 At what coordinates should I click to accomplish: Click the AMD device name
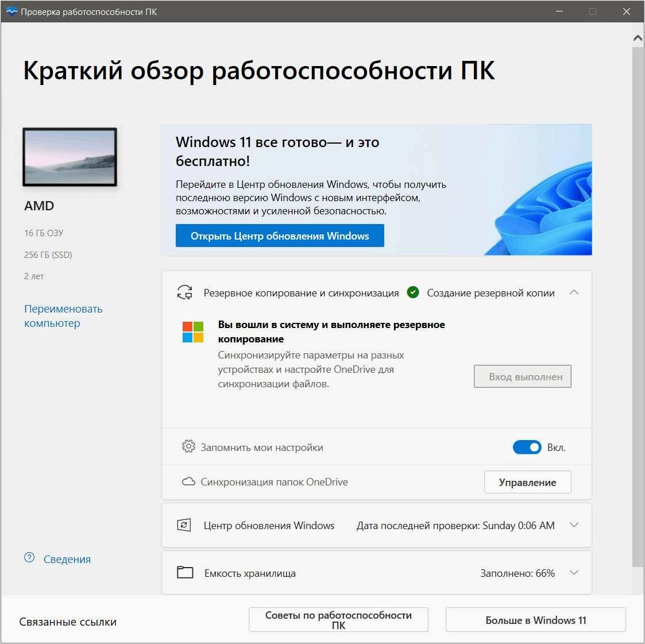[x=39, y=206]
